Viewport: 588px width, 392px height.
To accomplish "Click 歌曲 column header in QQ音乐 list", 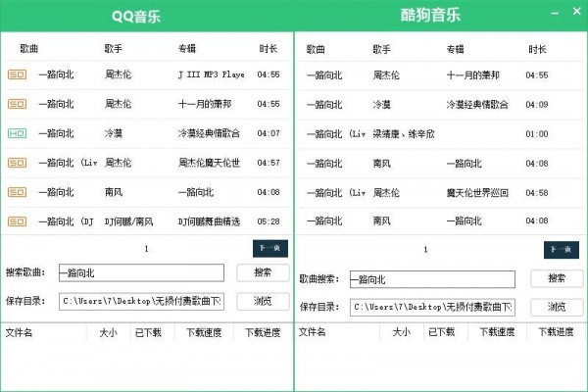I will 29,48.
